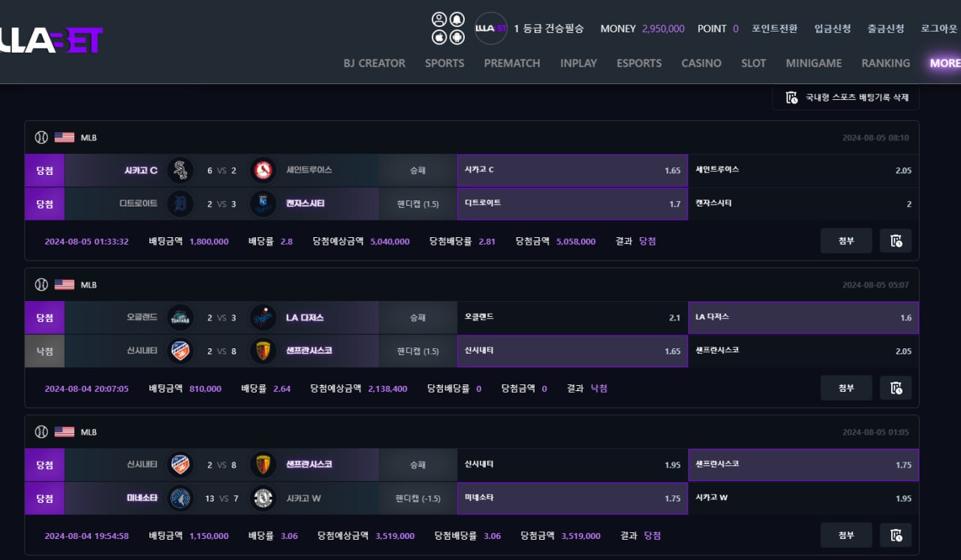Select the LA 다저스 1.6 odds cell

[x=803, y=318]
